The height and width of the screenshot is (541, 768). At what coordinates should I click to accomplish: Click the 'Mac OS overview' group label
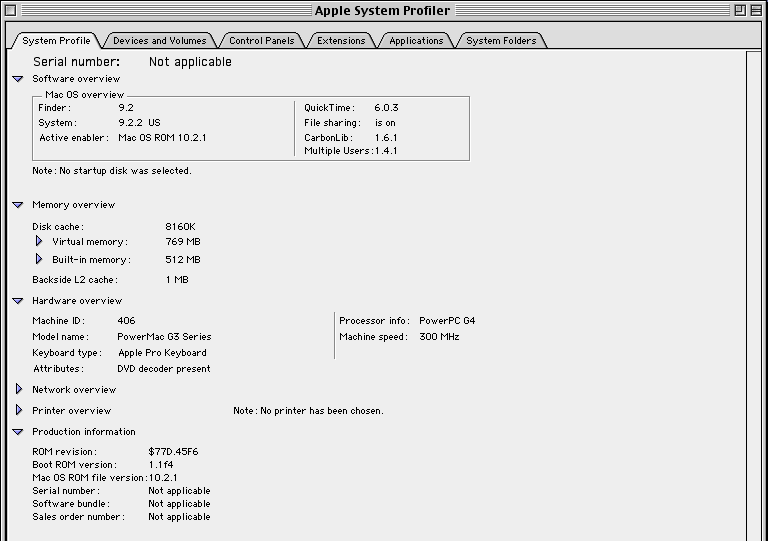(x=85, y=94)
